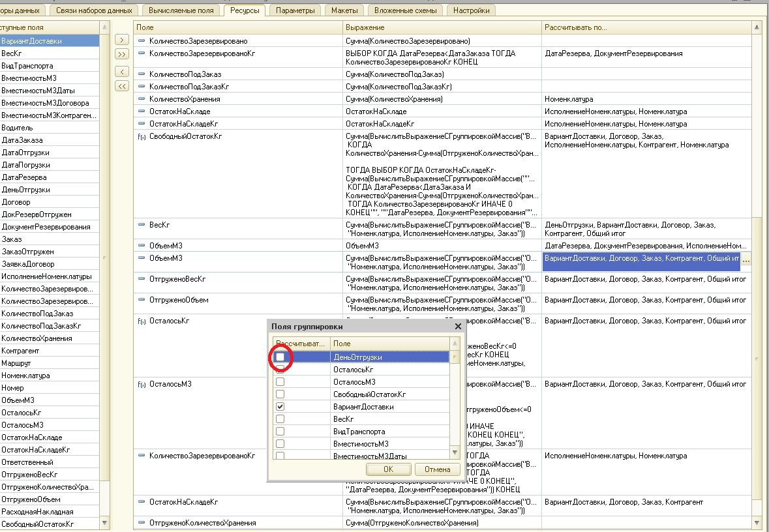Toggle the ВместимостьМ3 checkbox
Image resolution: width=769 pixels, height=532 pixels.
tap(280, 444)
